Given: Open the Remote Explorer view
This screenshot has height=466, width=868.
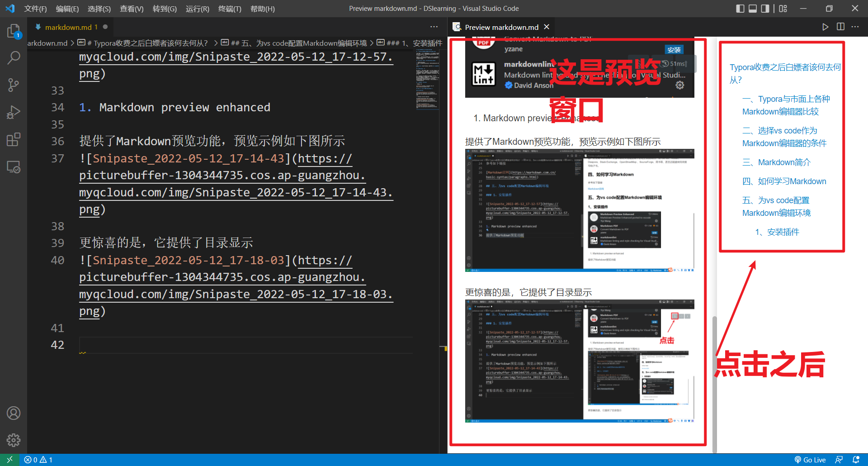Looking at the screenshot, I should click(14, 167).
